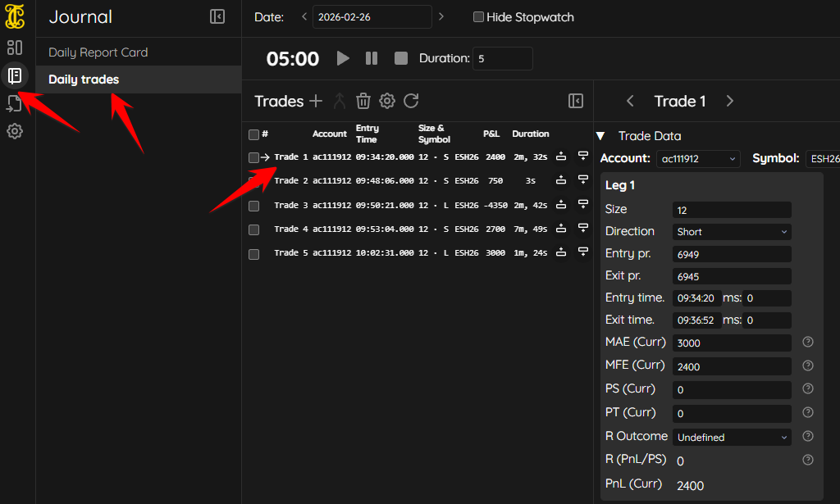The image size is (840, 504).
Task: Tick the checkbox for Trade 3
Action: pyautogui.click(x=253, y=206)
